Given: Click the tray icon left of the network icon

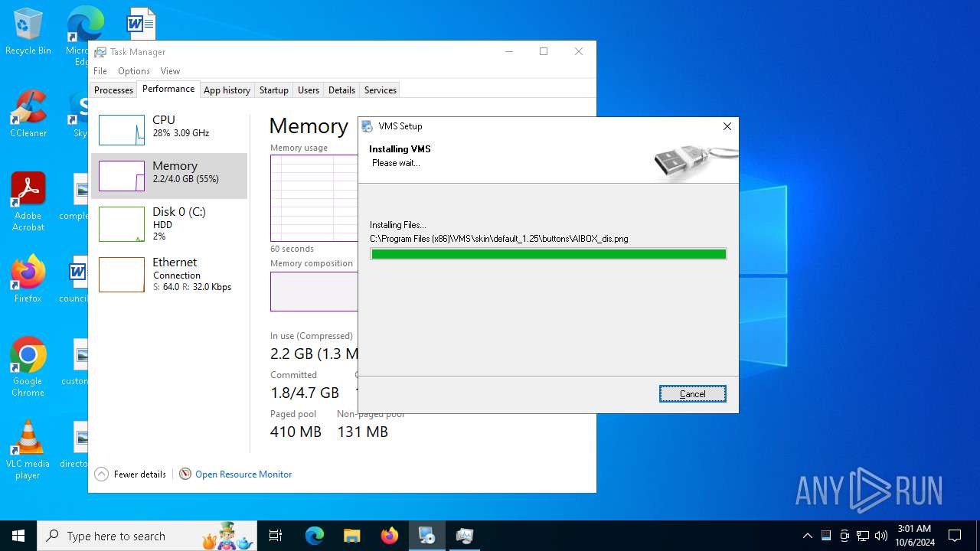Looking at the screenshot, I should click(x=844, y=536).
